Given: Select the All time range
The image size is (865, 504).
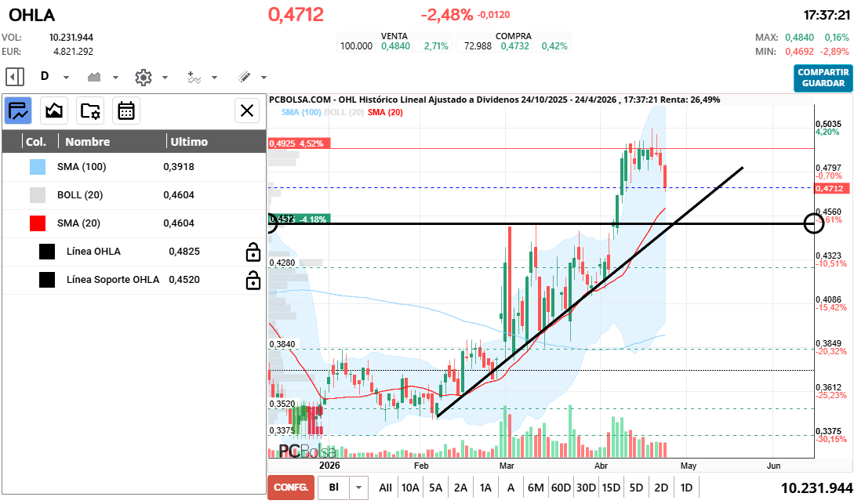Looking at the screenshot, I should pos(385,488).
